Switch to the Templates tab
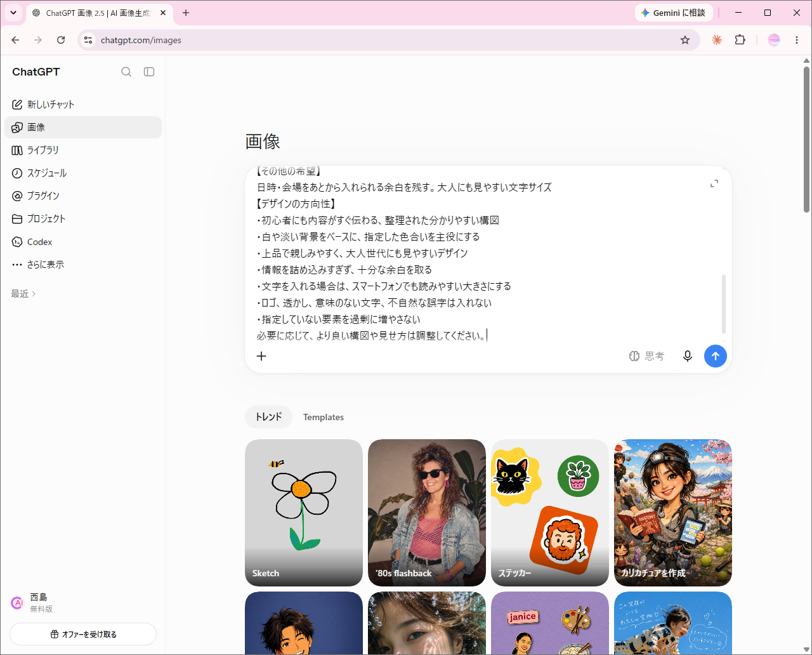Image resolution: width=812 pixels, height=655 pixels. pos(324,417)
